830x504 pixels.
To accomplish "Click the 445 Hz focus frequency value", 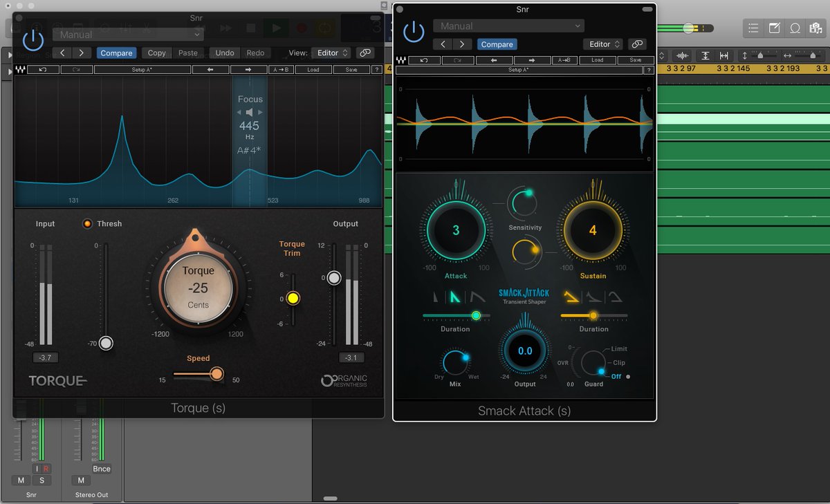I will click(249, 126).
